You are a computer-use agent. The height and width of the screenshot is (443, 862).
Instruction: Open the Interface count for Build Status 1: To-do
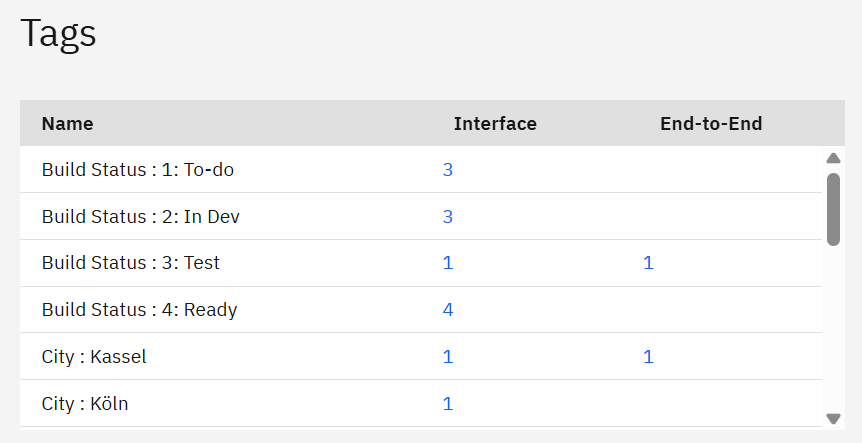[x=448, y=170]
